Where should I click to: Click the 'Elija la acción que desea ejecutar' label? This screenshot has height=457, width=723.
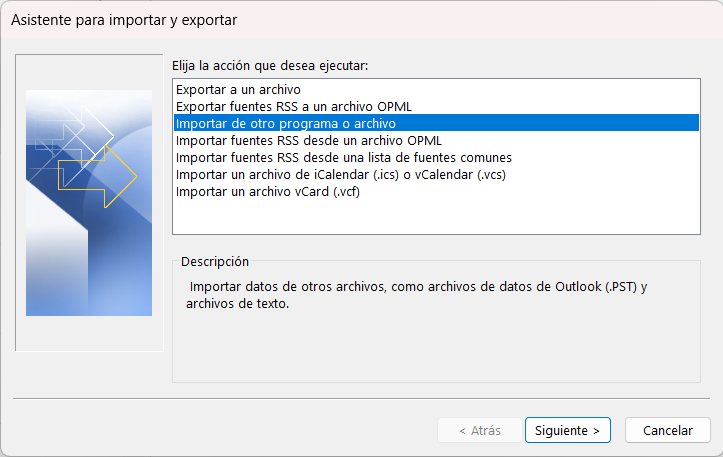270,66
